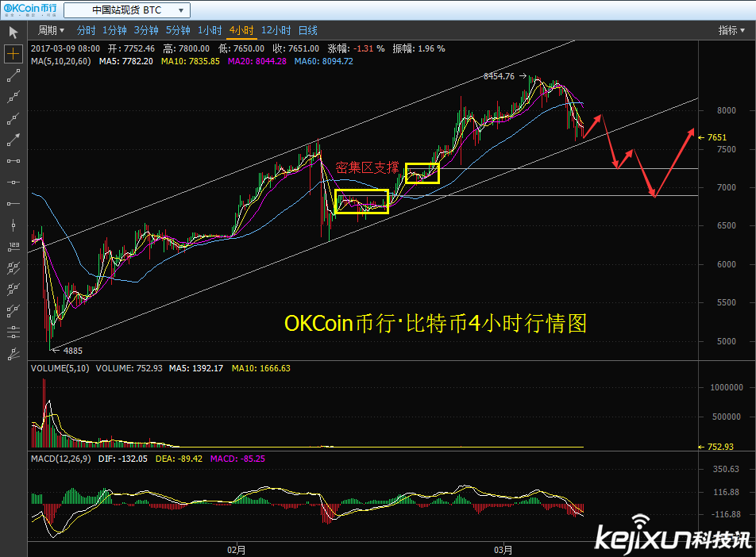Click the MA5: 7782.20 value
This screenshot has height=557, width=756.
pos(125,61)
